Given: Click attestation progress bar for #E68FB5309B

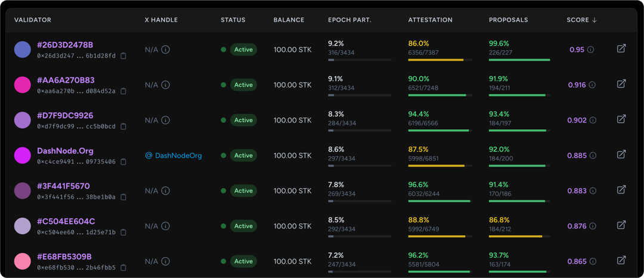Looking at the screenshot, I should coord(439,272).
